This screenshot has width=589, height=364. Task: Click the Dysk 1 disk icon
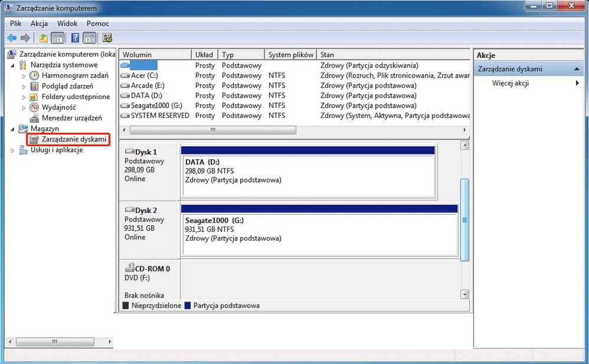[130, 152]
